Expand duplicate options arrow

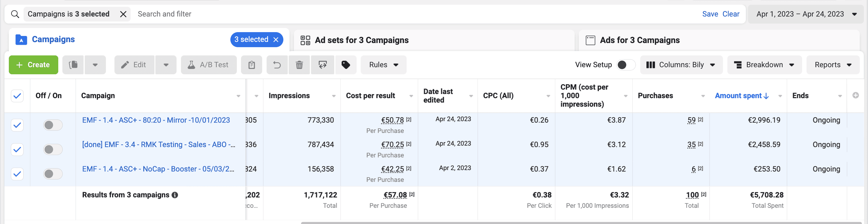(x=95, y=65)
